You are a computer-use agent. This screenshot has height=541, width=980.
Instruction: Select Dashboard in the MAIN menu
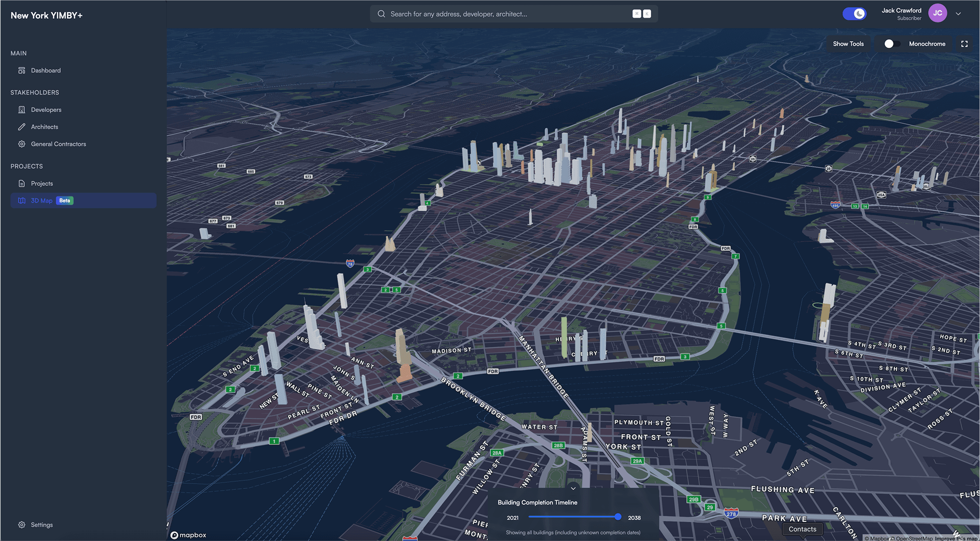pos(45,70)
